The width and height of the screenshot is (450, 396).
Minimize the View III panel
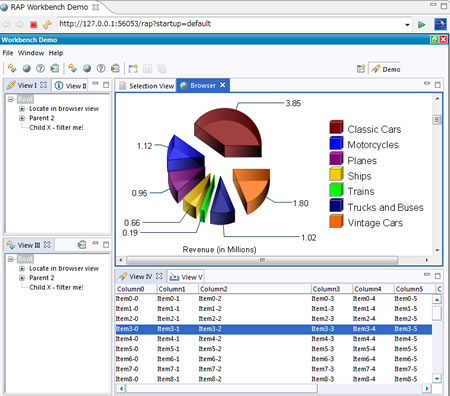click(x=95, y=243)
